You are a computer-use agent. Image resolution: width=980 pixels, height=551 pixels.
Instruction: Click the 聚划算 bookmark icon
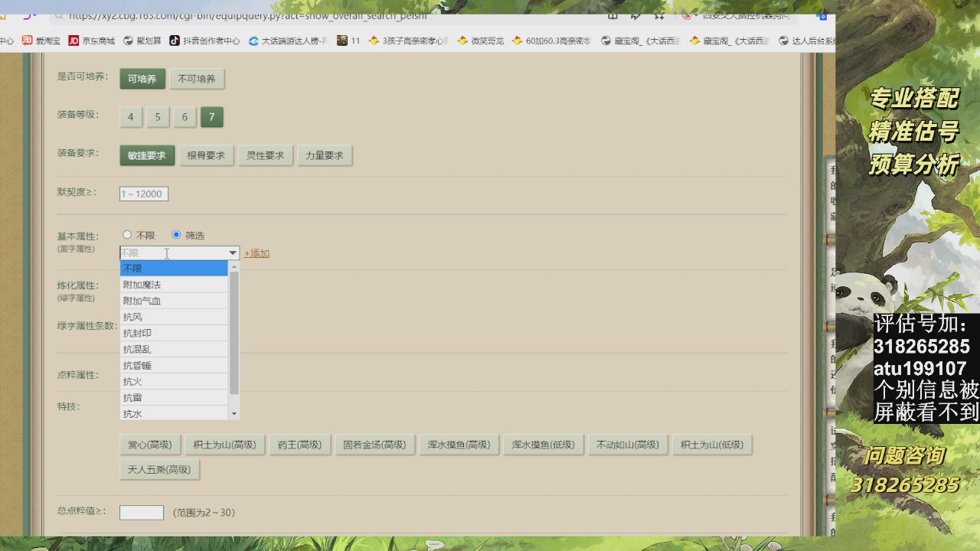pyautogui.click(x=129, y=41)
